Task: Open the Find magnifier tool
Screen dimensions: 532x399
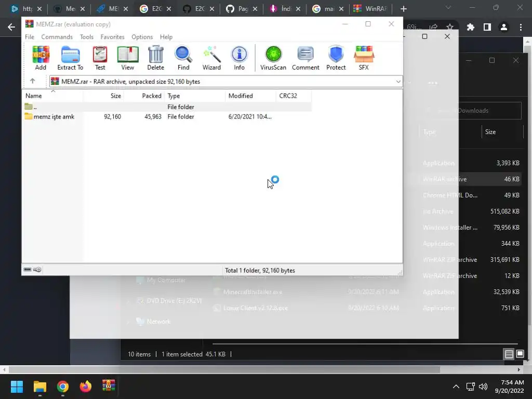Action: [183, 58]
